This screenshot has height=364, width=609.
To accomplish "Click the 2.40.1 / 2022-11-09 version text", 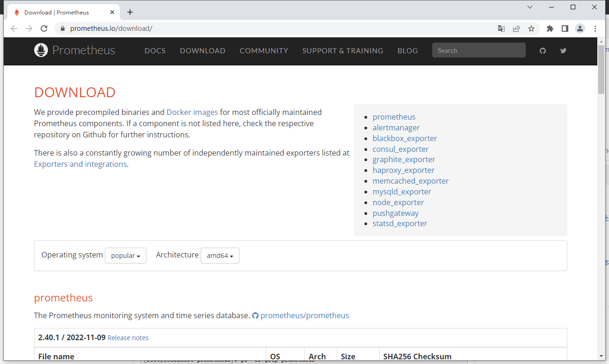I will [x=72, y=337].
